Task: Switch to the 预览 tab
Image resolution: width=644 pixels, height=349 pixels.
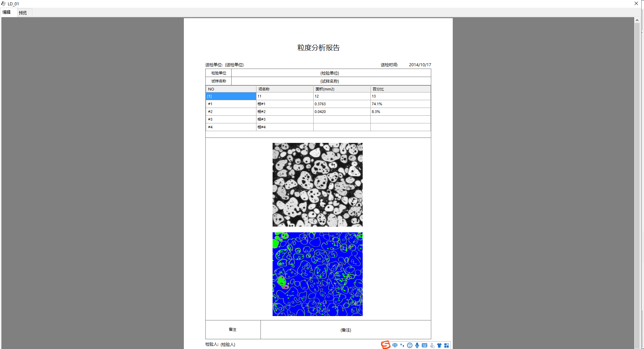Action: [x=23, y=13]
